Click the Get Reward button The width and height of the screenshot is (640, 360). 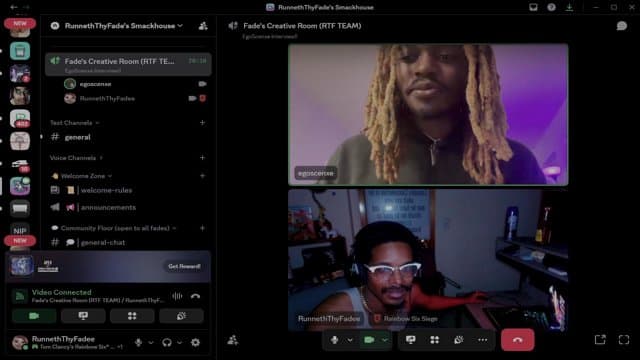point(184,266)
